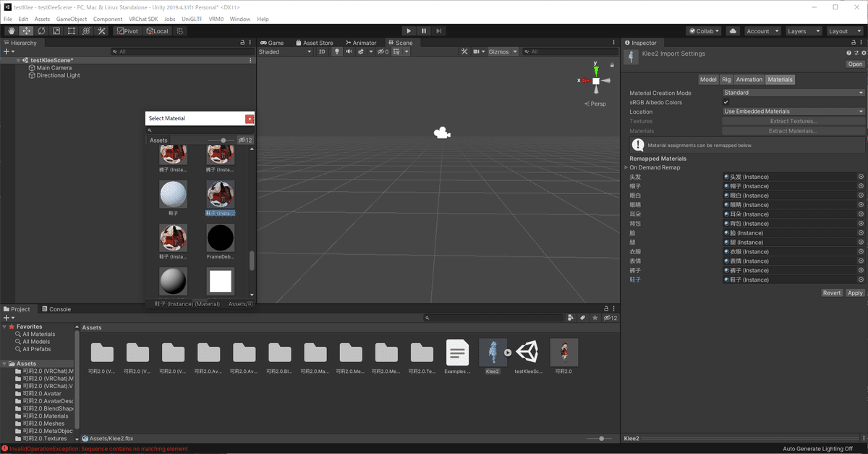Select Main Camera in Hierarchy
868x454 pixels.
click(54, 68)
